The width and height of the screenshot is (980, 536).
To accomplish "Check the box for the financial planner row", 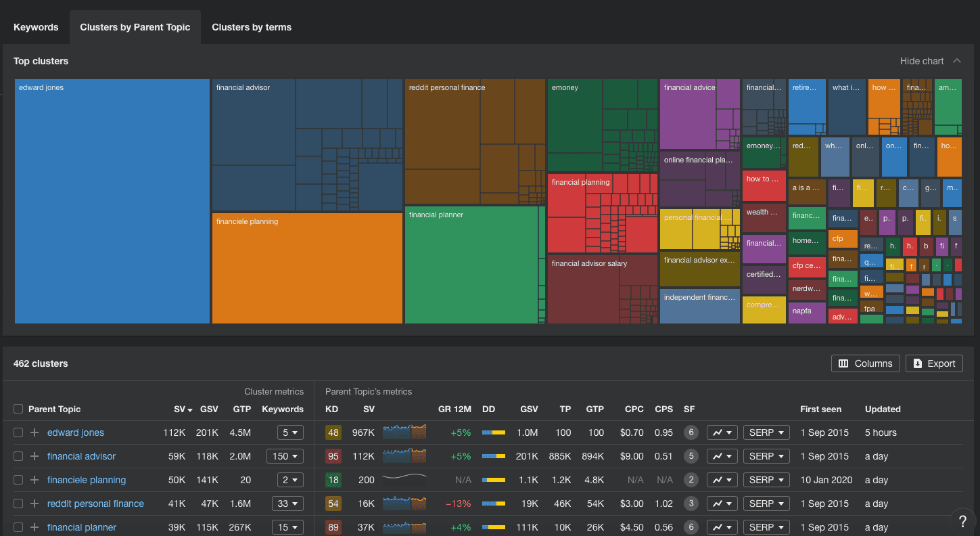I will (x=18, y=528).
